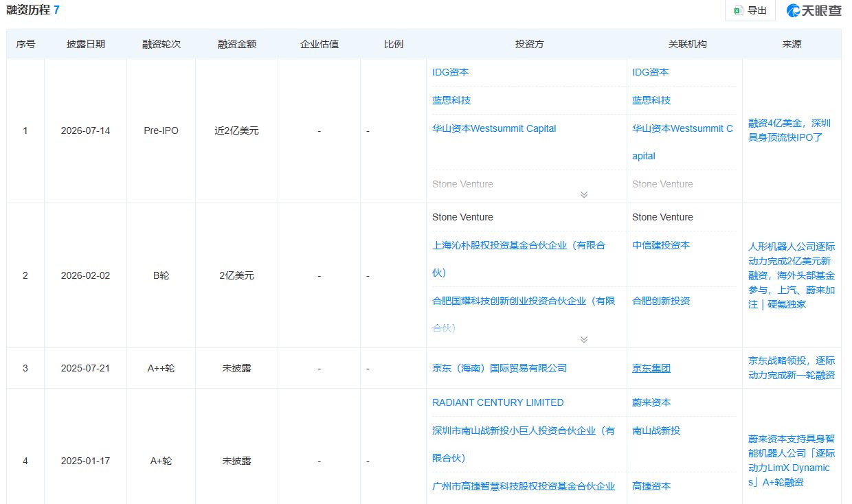Open 蓝思科技 investor link
Screen dimensions: 852x504
coord(451,100)
